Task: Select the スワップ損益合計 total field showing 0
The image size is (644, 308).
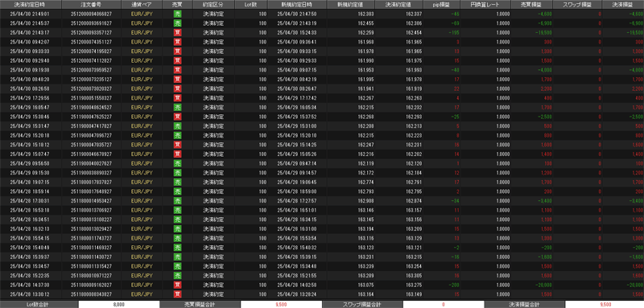Action: (444, 304)
